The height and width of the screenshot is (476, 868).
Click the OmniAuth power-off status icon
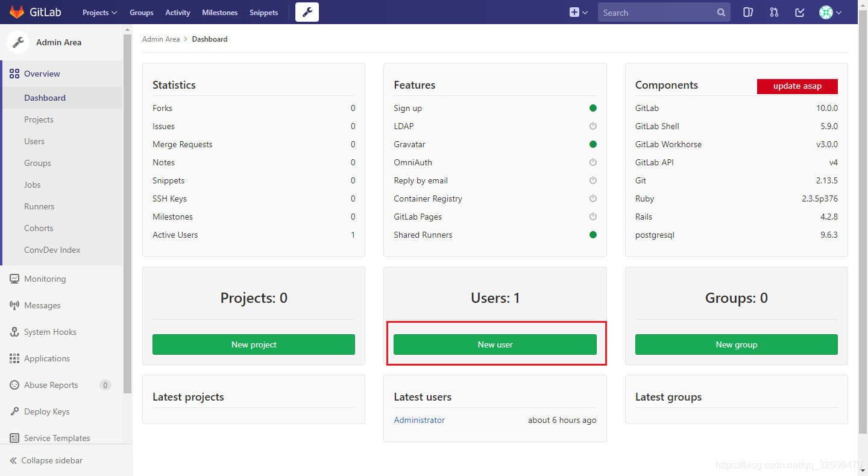point(593,162)
